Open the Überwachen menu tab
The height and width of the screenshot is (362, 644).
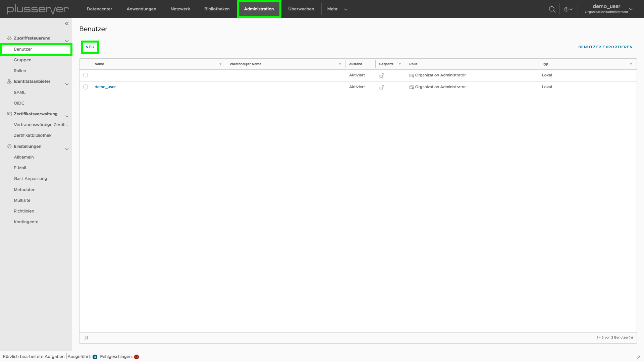[301, 9]
